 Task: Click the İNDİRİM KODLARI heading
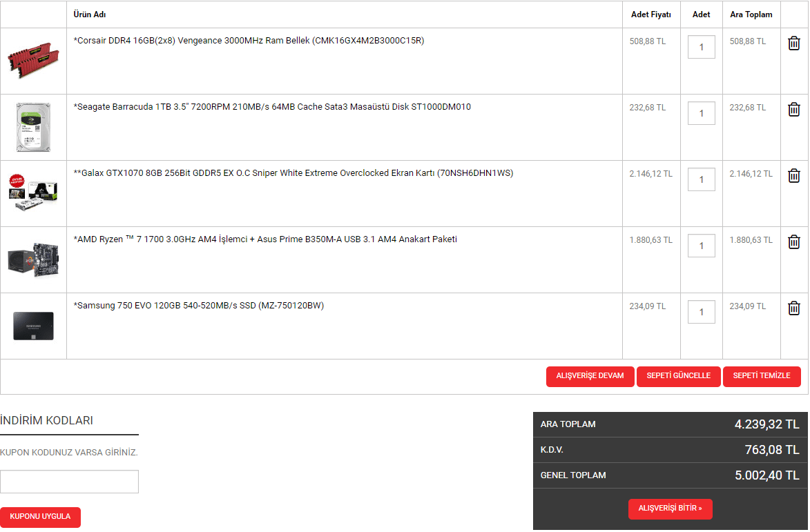click(46, 420)
